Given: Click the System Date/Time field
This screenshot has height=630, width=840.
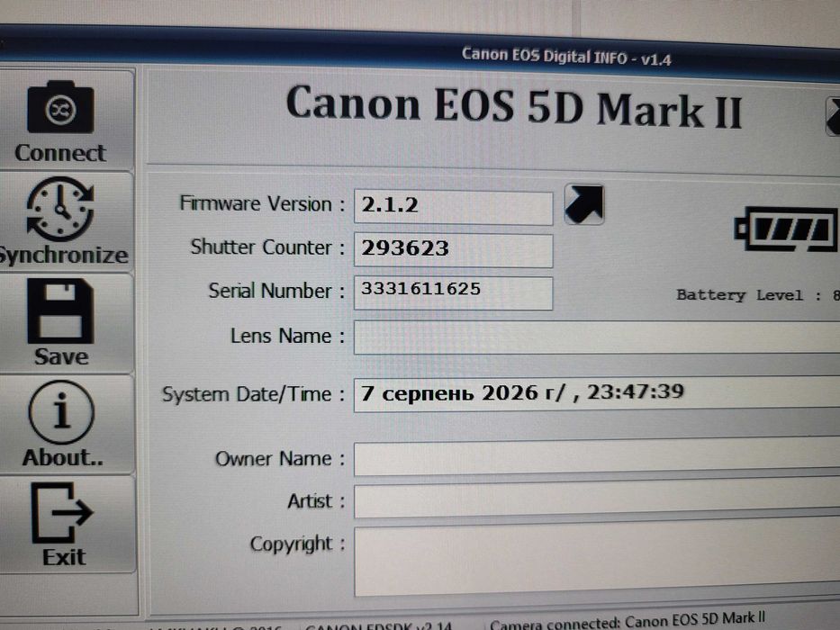Looking at the screenshot, I should (x=597, y=394).
